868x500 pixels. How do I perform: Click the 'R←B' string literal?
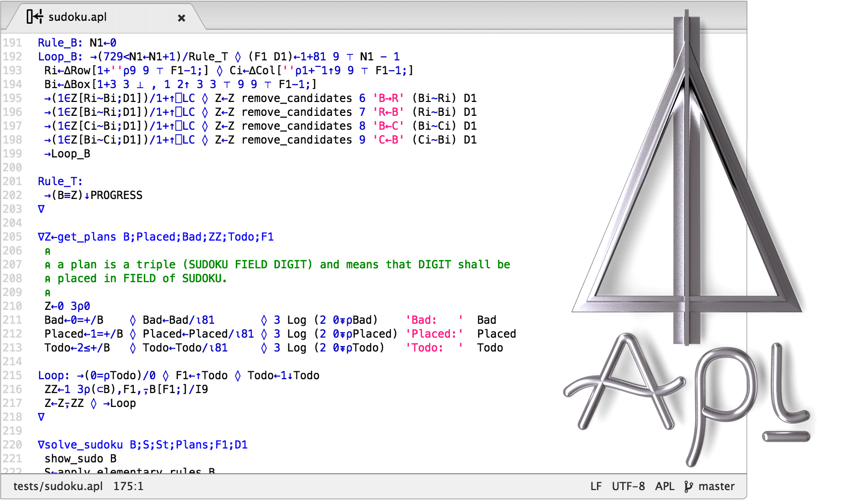[x=388, y=112]
